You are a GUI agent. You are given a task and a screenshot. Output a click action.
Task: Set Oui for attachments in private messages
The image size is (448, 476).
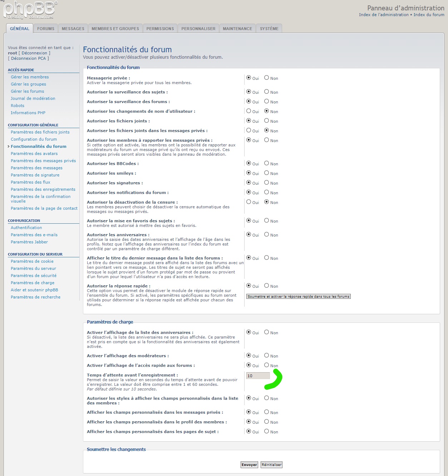point(248,130)
